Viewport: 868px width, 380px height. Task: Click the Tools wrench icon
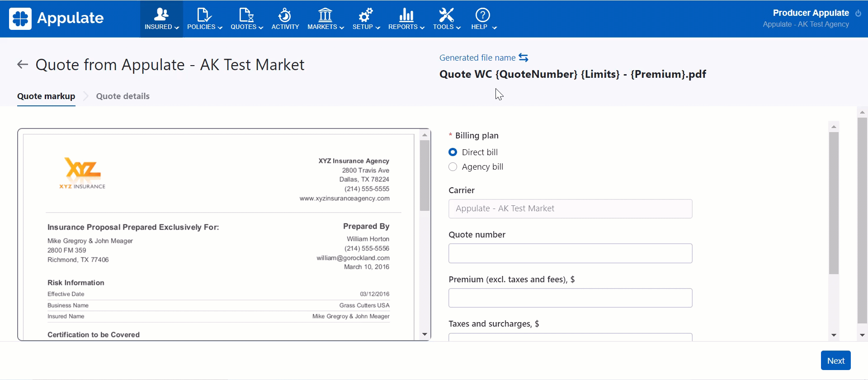446,15
